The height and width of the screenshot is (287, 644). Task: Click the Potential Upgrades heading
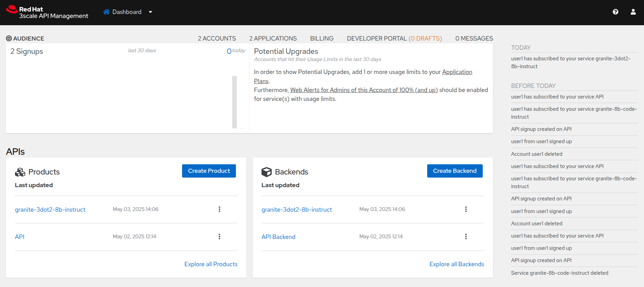pyautogui.click(x=286, y=51)
